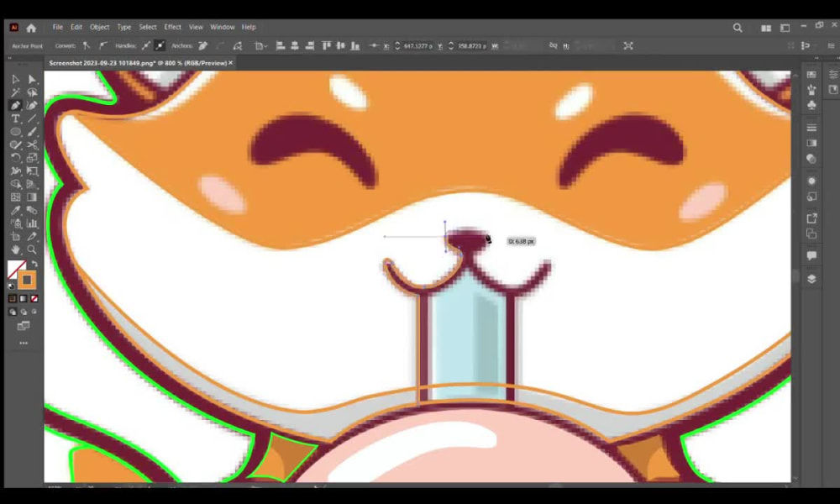Select the Type tool
840x504 pixels.
click(14, 118)
